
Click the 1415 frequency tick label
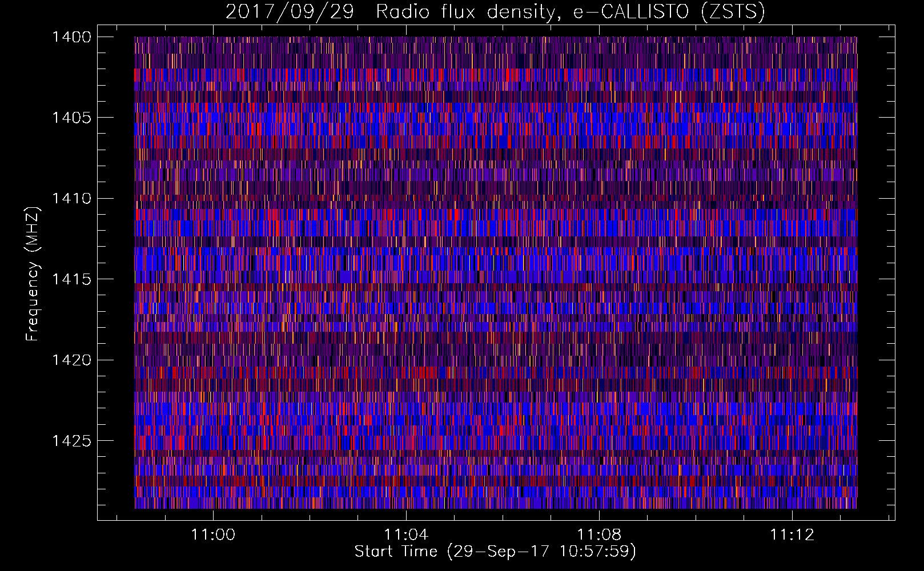pos(71,279)
